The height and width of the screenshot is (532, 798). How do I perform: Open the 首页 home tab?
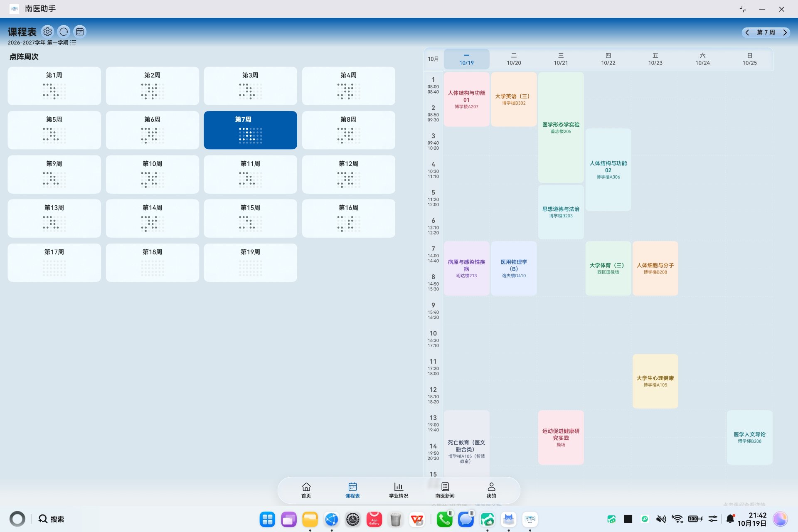point(306,490)
